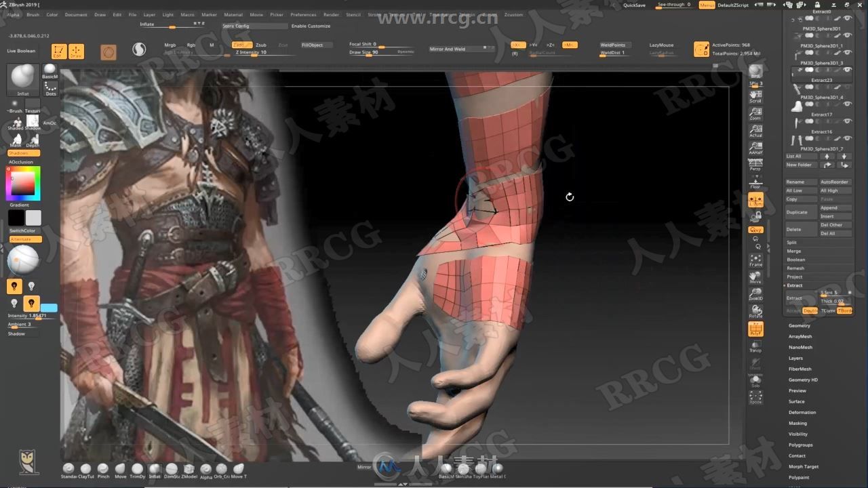Set canvas to Actual size
Screen dimensions: 868x488
pyautogui.click(x=755, y=131)
